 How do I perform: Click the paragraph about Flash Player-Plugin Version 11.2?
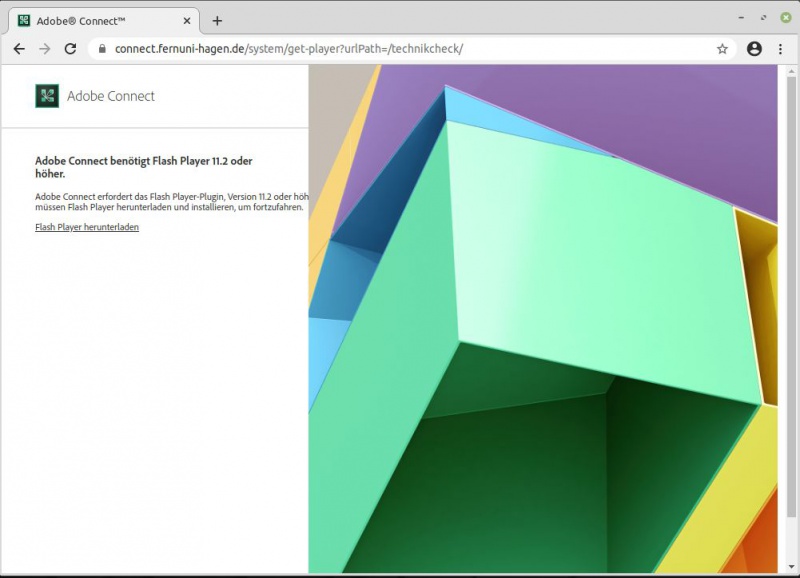pos(172,202)
